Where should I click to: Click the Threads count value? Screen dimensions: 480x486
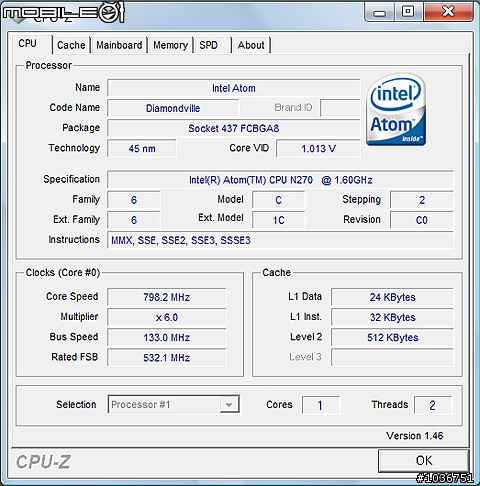[x=433, y=405]
